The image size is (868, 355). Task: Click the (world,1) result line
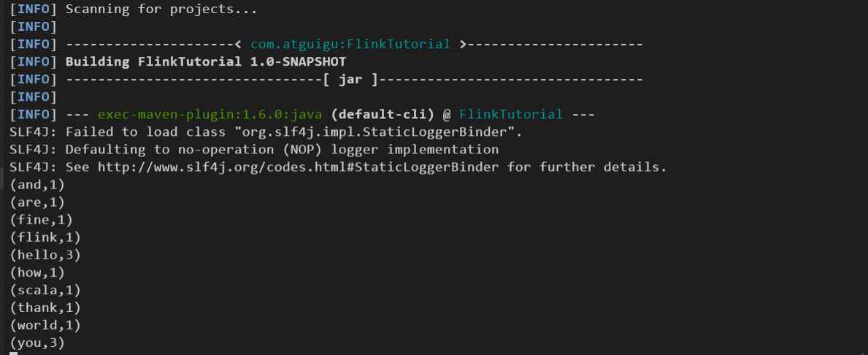[45, 324]
